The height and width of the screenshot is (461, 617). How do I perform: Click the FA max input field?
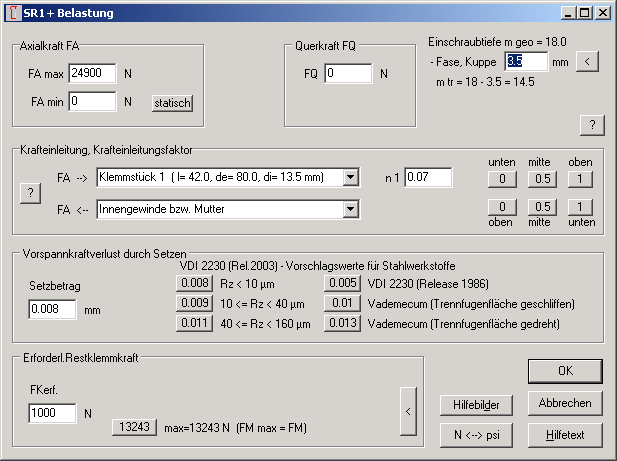pos(92,74)
